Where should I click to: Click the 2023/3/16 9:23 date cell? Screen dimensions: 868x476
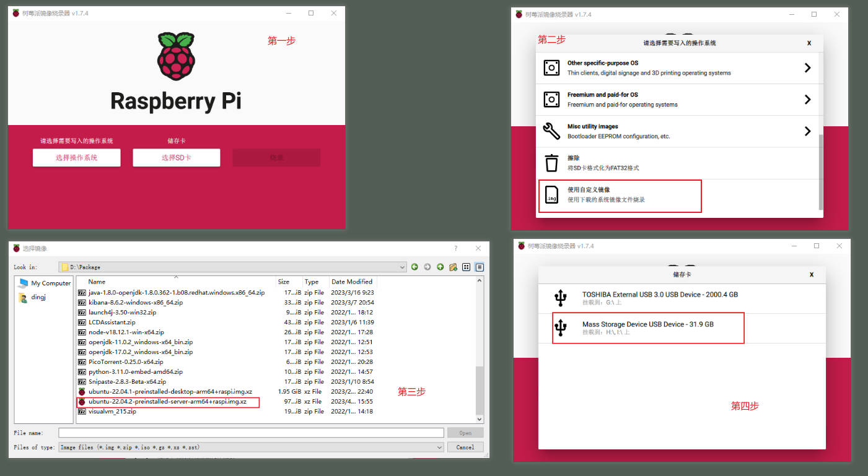click(x=352, y=293)
